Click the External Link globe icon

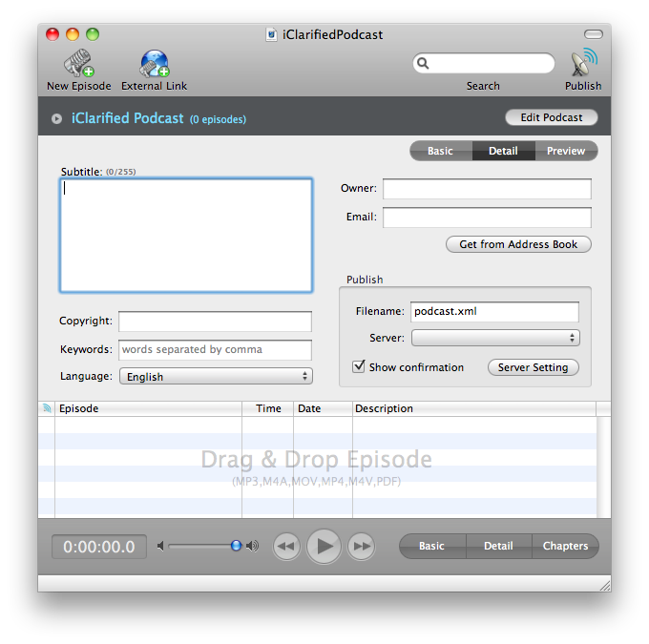(154, 65)
